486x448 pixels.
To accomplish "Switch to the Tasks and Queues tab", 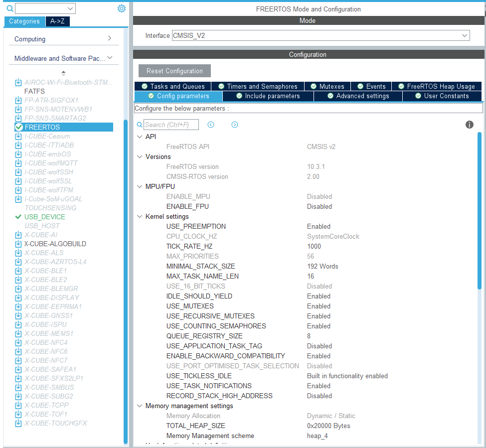I will 173,86.
